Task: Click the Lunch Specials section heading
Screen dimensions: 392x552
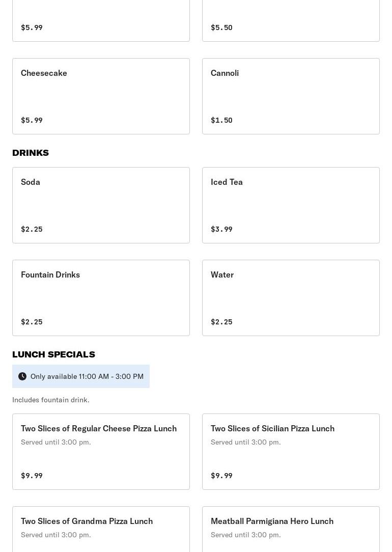Action: click(x=53, y=354)
